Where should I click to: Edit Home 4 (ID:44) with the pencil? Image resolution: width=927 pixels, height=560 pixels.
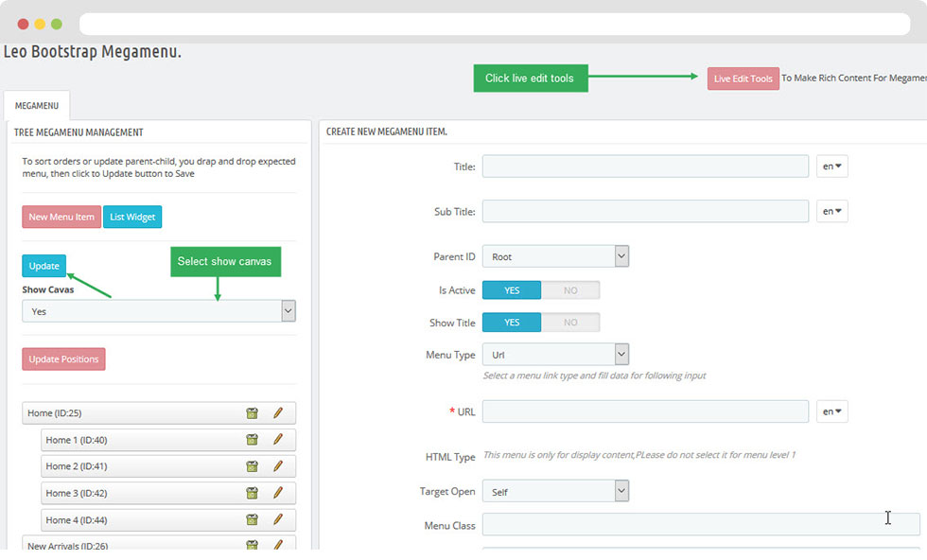coord(278,519)
